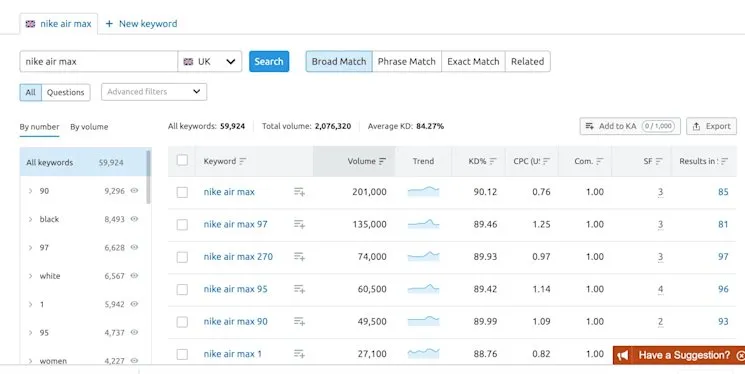The height and width of the screenshot is (374, 745).
Task: Select the 'nike air max' page tab
Action: tap(58, 24)
